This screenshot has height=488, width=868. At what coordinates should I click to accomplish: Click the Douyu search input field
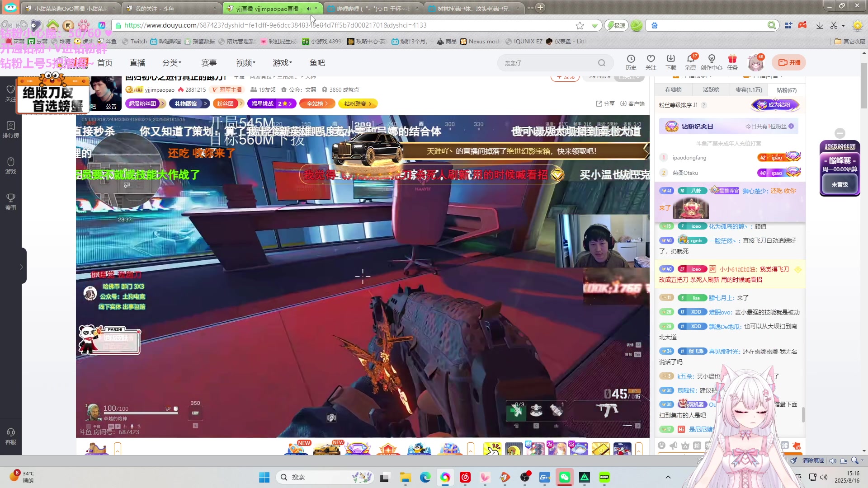(x=547, y=63)
